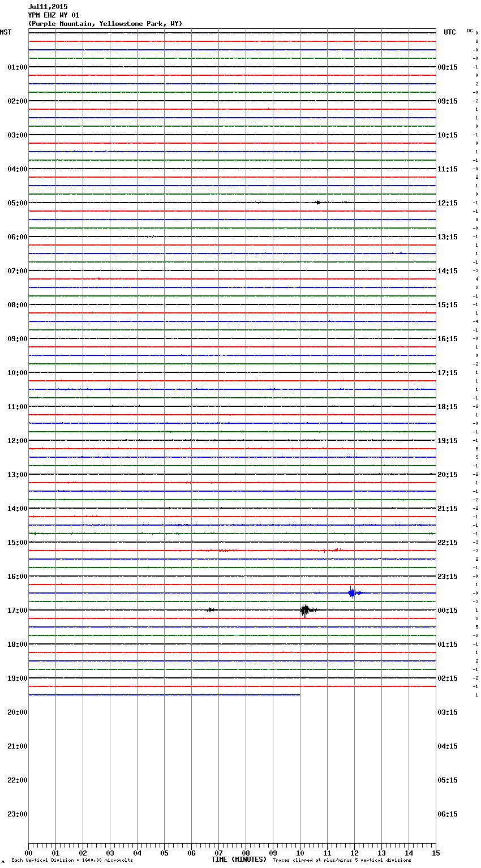Click the 18:15 UTC time label
The width and height of the screenshot is (481, 868).
coord(448,407)
